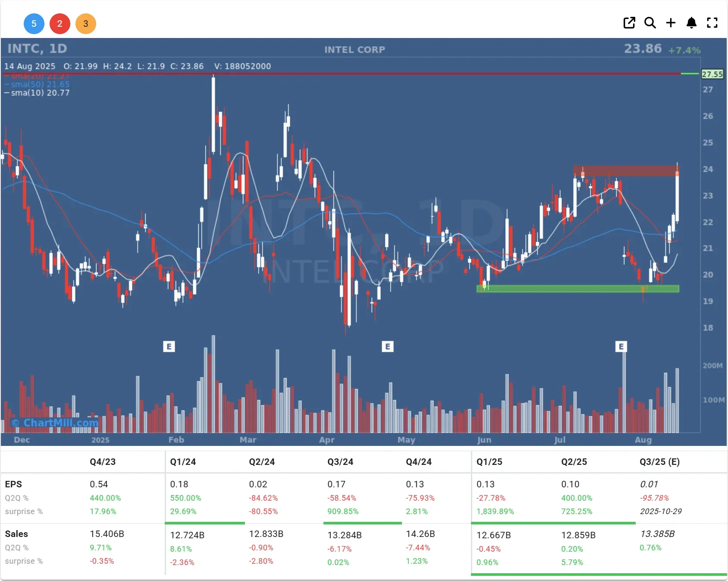This screenshot has width=728, height=581.
Task: Open chart in new window icon
Action: point(629,23)
